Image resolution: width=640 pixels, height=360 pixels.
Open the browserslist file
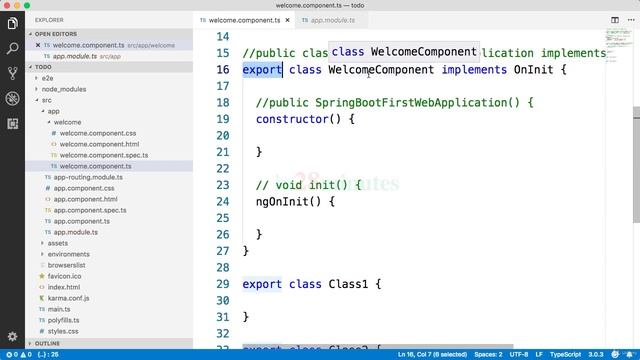coord(66,265)
